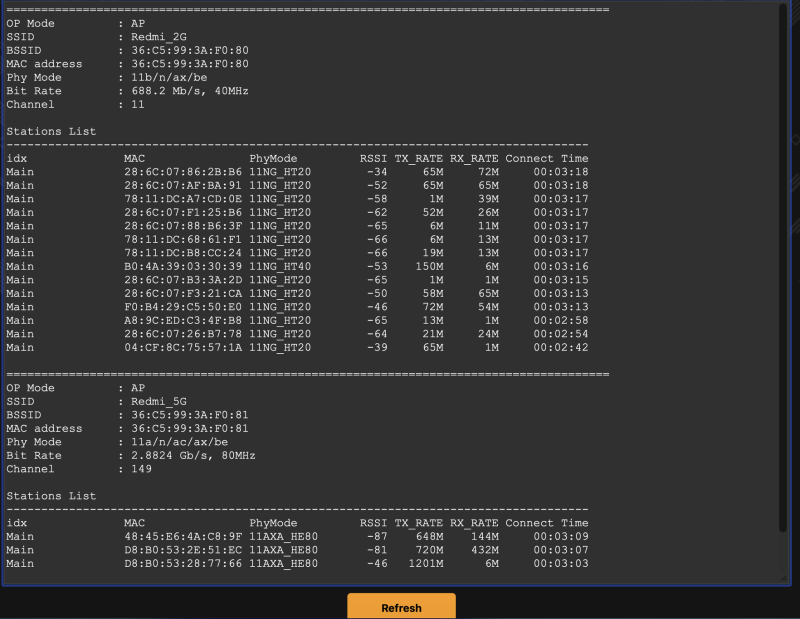This screenshot has height=619, width=800.
Task: Click Phy Mode value 11b/n/ax/be
Action: pyautogui.click(x=169, y=78)
